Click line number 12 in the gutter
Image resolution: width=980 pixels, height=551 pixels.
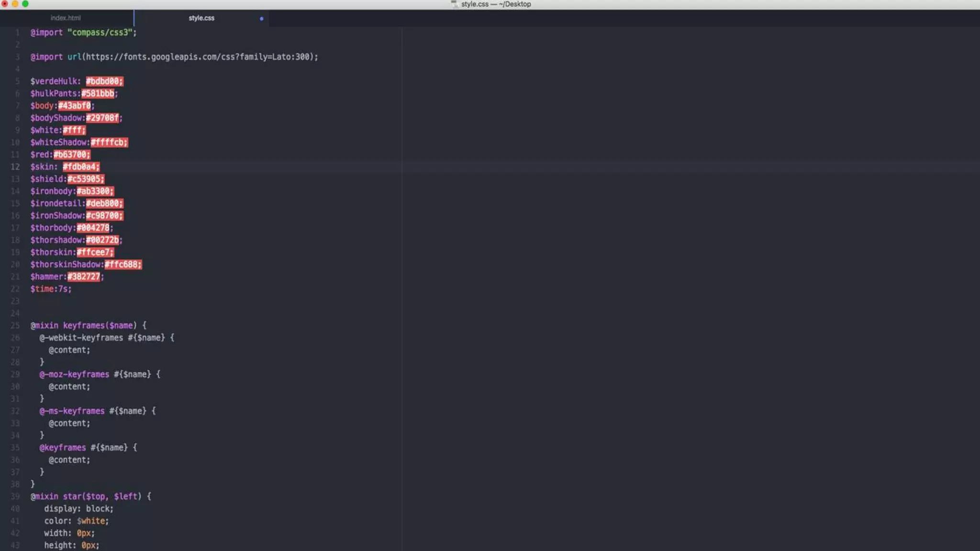(15, 166)
